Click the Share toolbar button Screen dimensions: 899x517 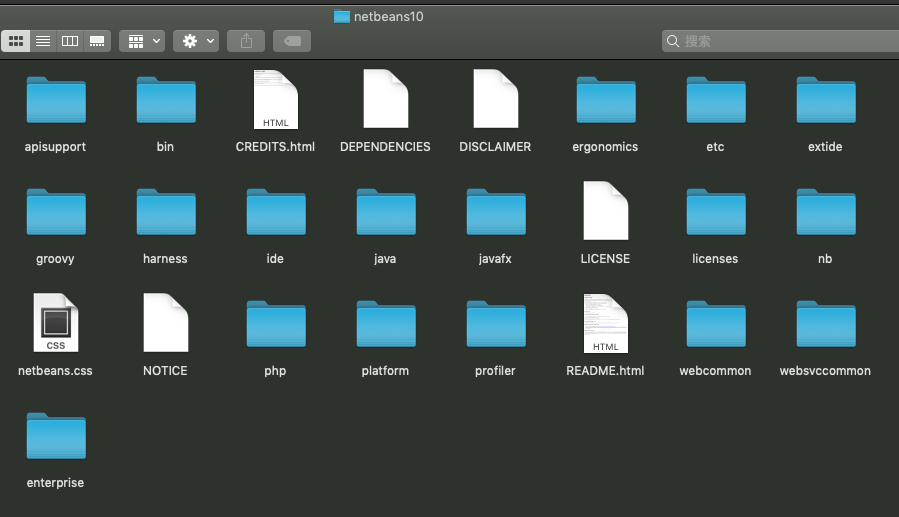tap(246, 41)
